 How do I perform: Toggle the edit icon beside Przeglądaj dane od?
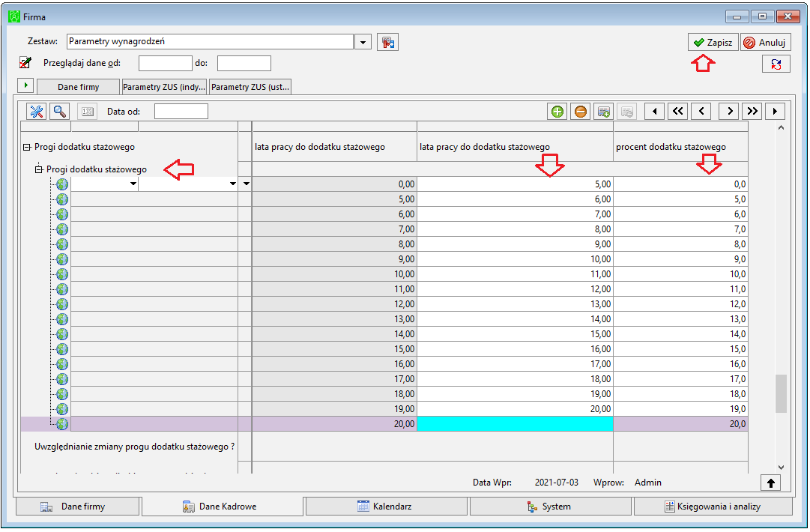pyautogui.click(x=25, y=62)
